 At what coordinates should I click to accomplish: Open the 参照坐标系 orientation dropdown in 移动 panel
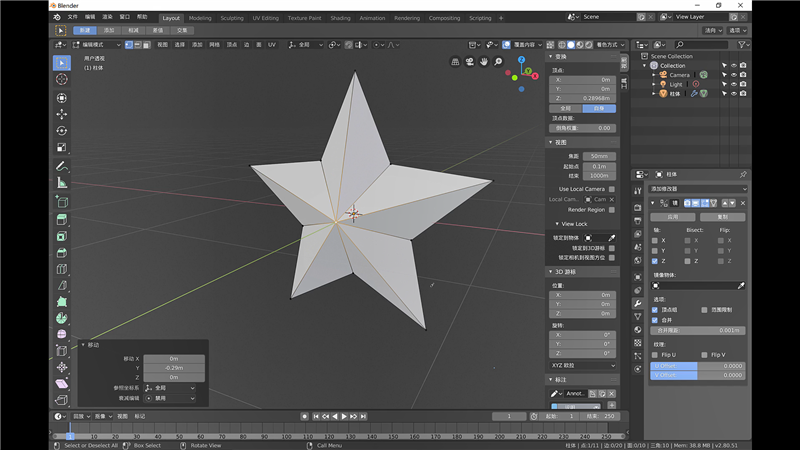pos(170,388)
